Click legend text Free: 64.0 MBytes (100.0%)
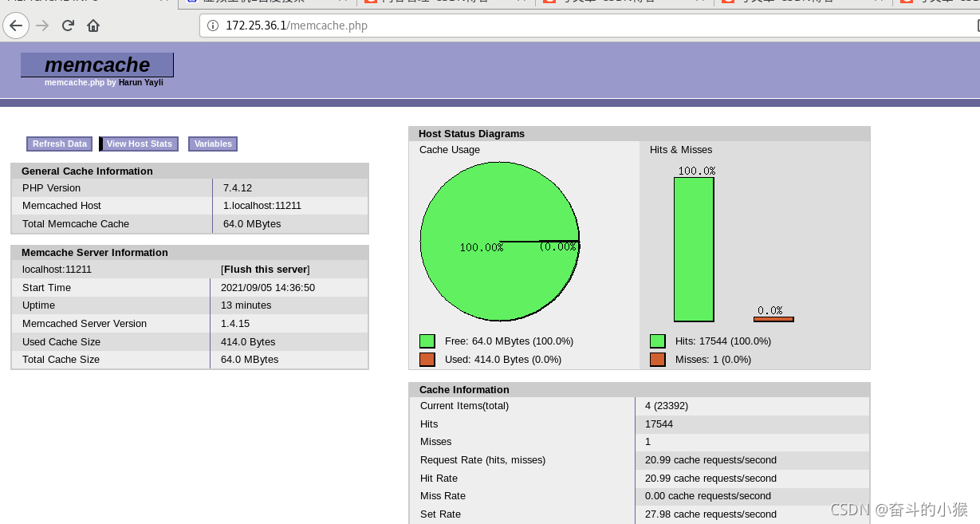980x524 pixels. pos(510,341)
